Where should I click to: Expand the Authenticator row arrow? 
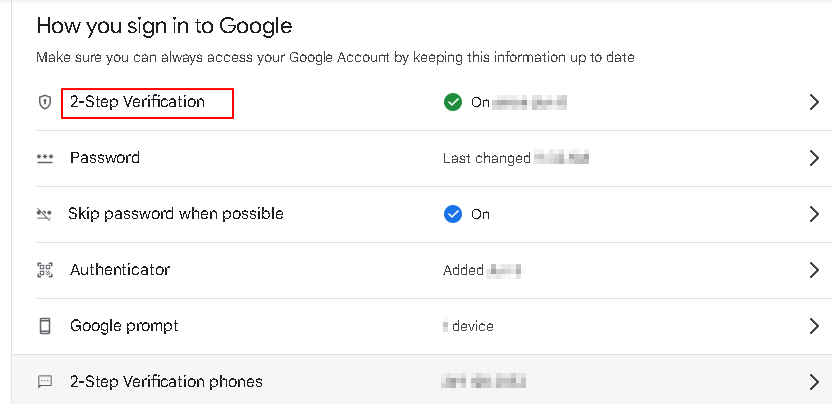[x=813, y=270]
